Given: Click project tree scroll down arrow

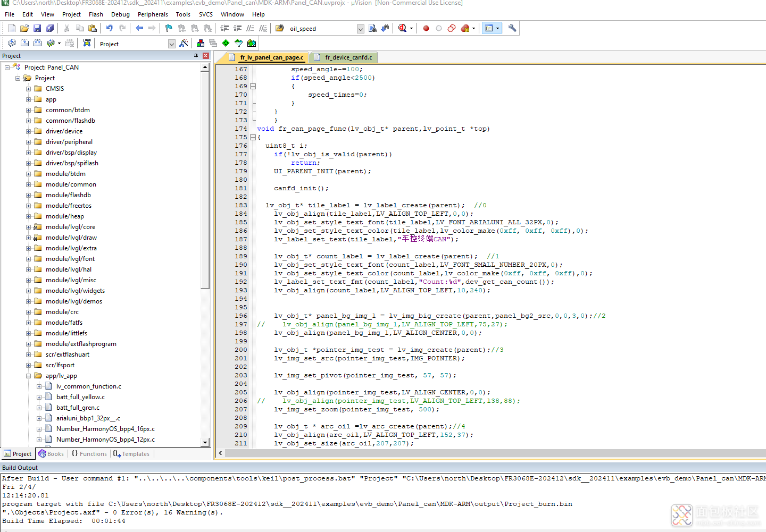Looking at the screenshot, I should tap(205, 442).
